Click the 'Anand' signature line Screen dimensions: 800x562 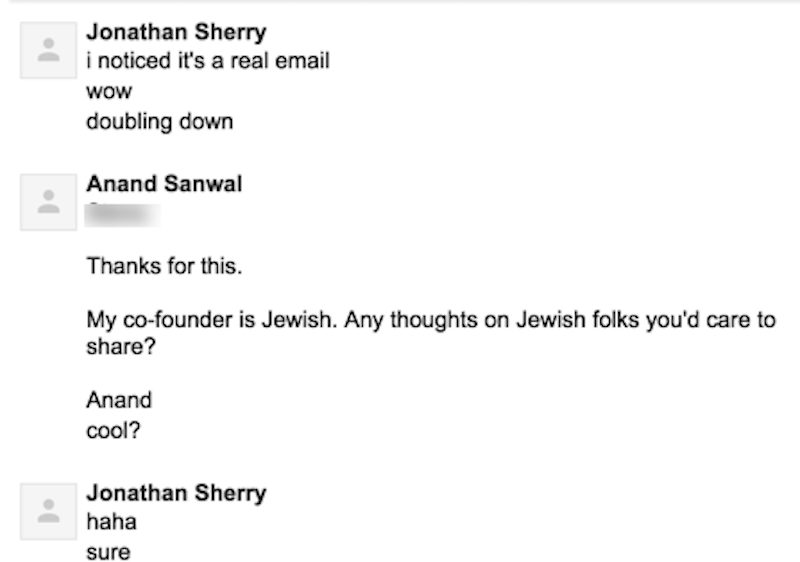pos(119,400)
